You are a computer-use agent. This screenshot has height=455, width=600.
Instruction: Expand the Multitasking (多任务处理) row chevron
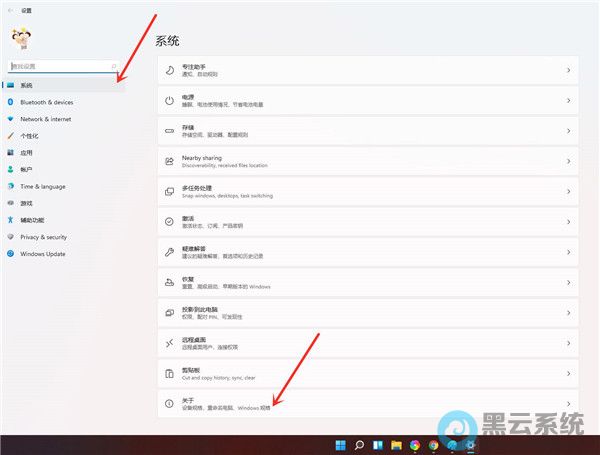coord(568,191)
